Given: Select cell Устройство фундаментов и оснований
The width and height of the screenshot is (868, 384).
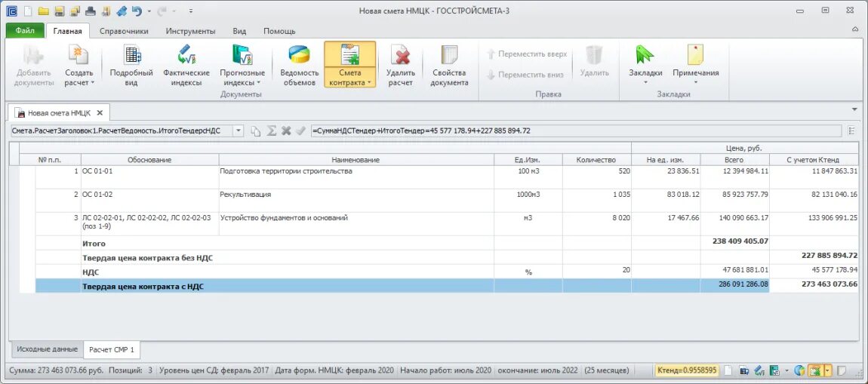Looking at the screenshot, I should coord(356,224).
